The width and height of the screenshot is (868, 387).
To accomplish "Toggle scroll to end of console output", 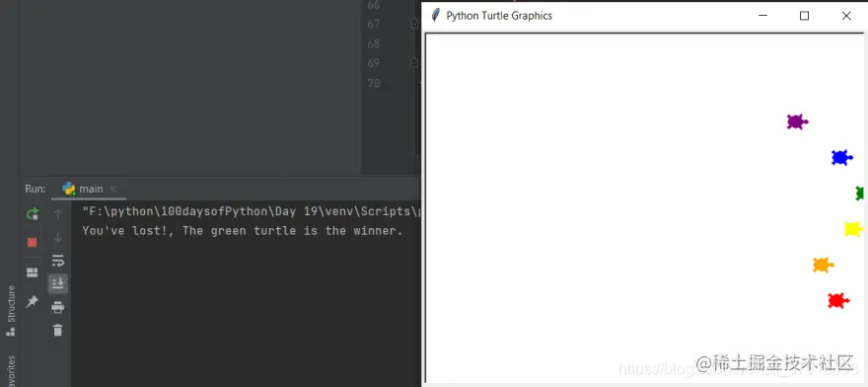I will (x=57, y=284).
